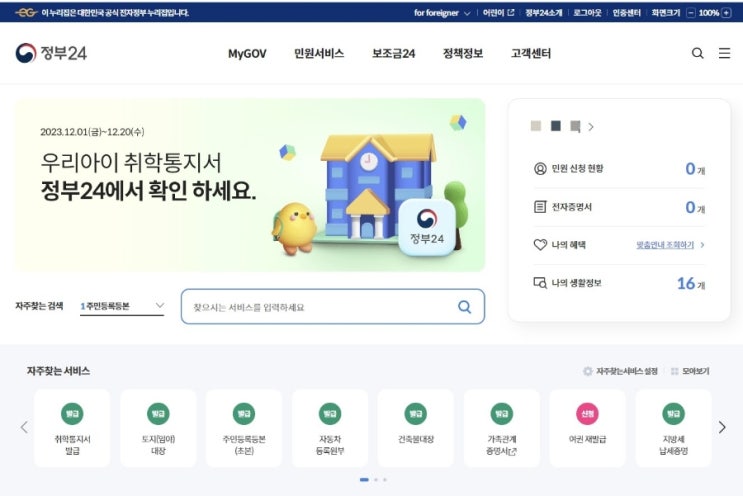Click the 맞춤안내 조회하기 link
Screen dimensions: 743x496
coord(665,245)
